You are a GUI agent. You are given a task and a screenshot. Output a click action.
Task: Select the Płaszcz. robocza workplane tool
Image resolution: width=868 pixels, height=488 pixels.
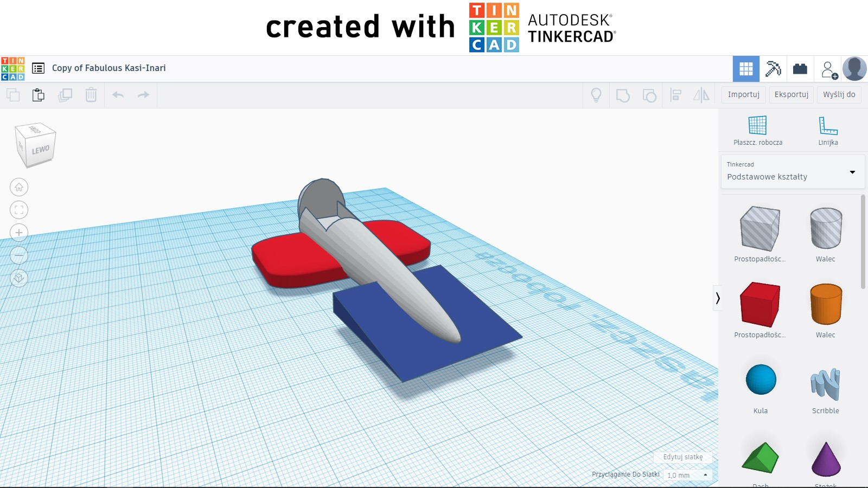758,131
